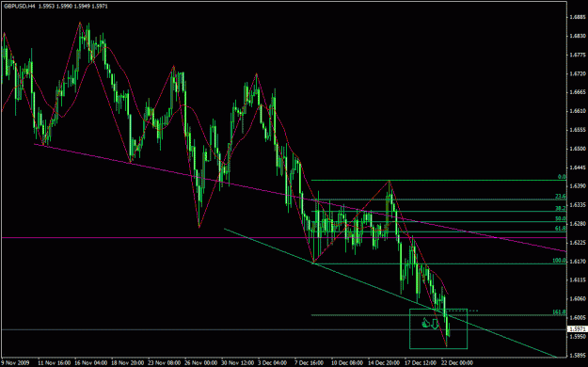Click the 1.6060 price axis label
The height and width of the screenshot is (367, 588).
pyautogui.click(x=578, y=298)
